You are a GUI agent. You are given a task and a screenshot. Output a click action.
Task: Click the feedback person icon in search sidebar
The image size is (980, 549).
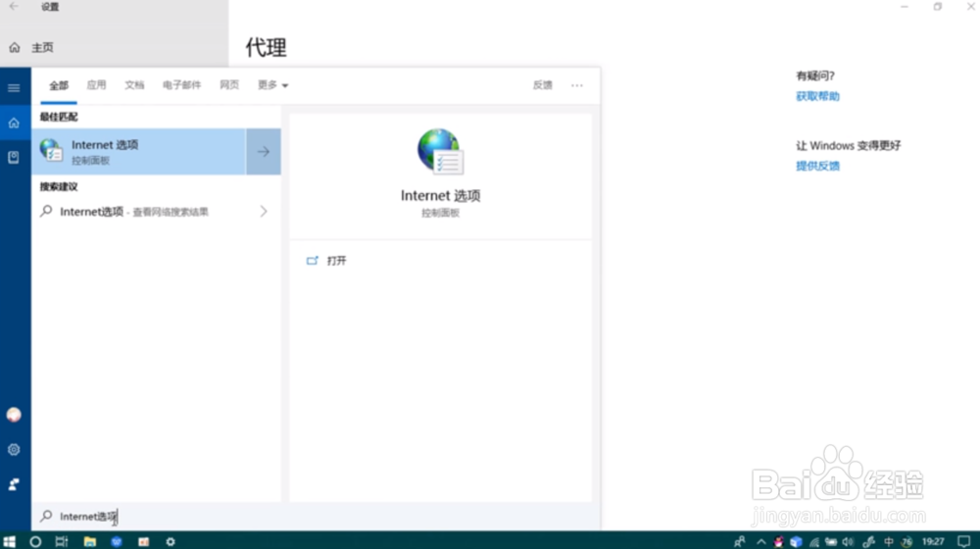pyautogui.click(x=14, y=484)
